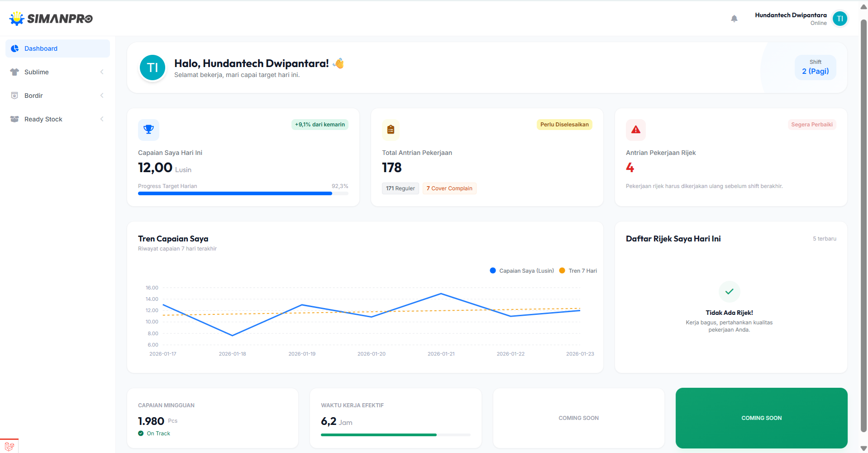Click the TI profile avatar
The height and width of the screenshot is (453, 868).
tap(840, 19)
